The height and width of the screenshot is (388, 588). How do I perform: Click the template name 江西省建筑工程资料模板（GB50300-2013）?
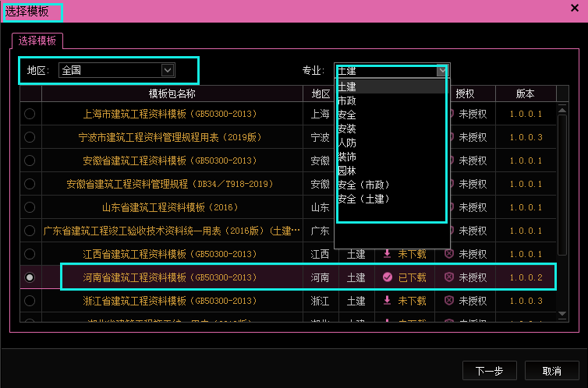171,254
